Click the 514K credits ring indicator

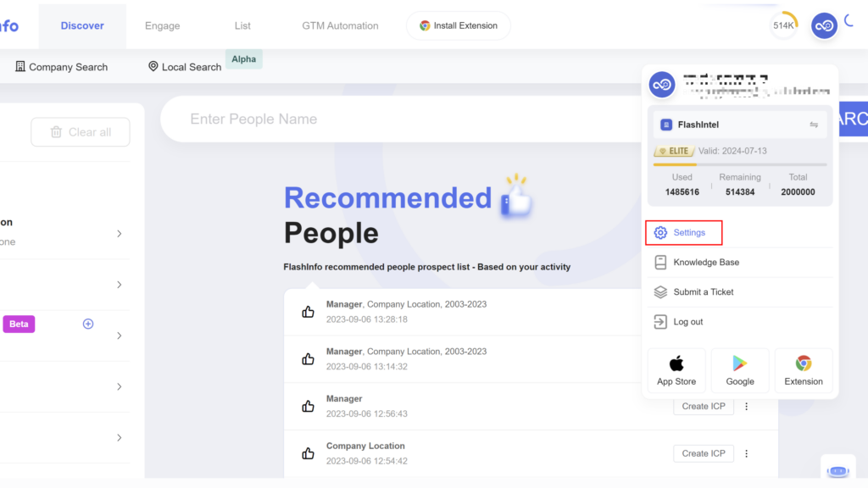784,25
